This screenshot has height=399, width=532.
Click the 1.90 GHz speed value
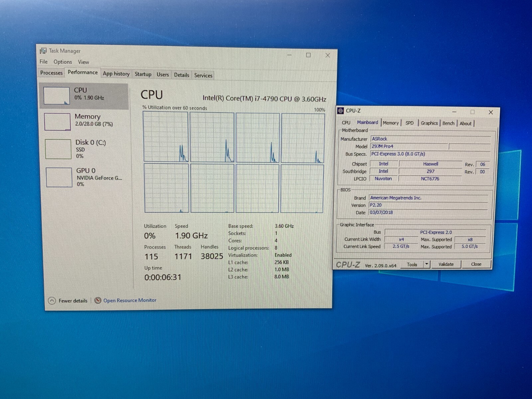click(x=191, y=236)
